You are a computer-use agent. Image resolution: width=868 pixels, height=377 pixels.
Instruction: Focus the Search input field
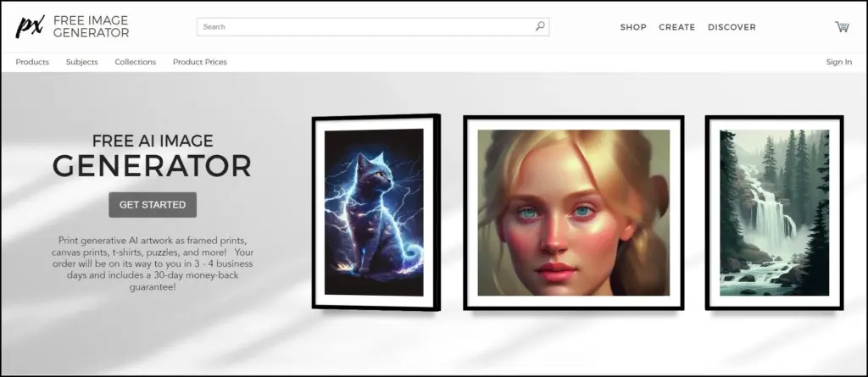(x=373, y=26)
